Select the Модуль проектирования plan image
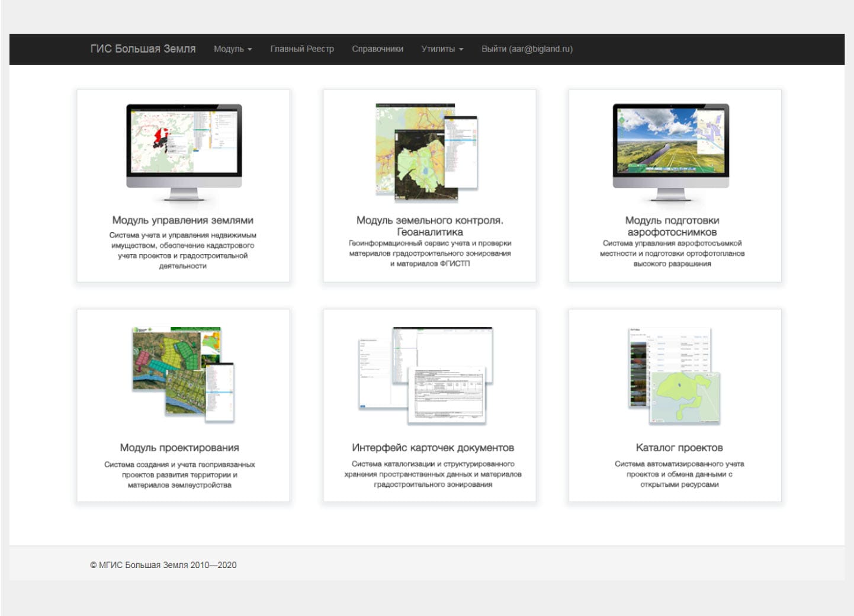This screenshot has height=616, width=854. [183, 373]
